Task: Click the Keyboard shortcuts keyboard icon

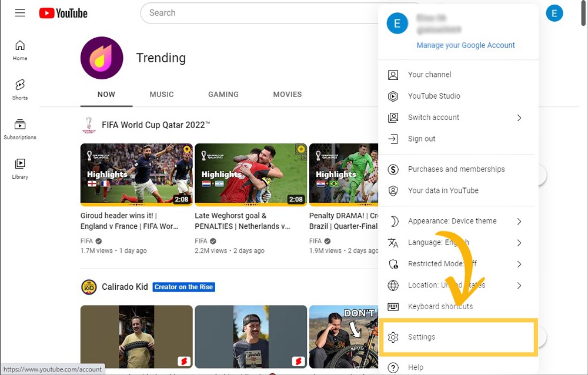Action: pyautogui.click(x=393, y=307)
